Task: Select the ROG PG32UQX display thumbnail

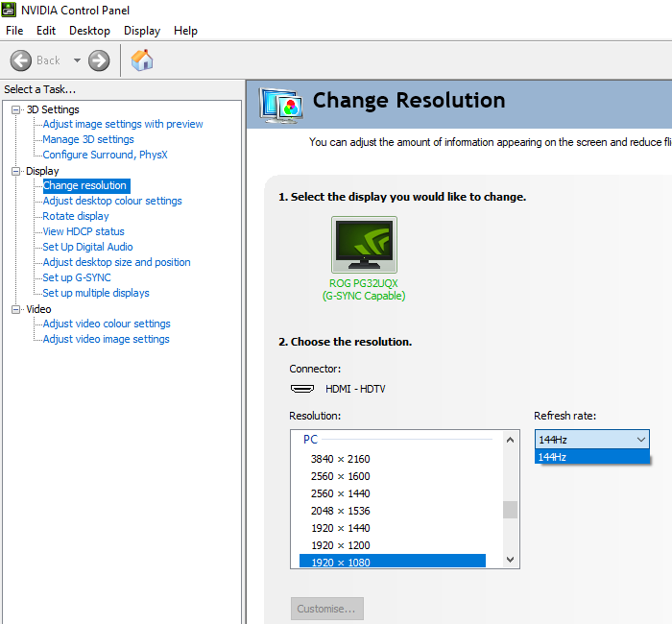Action: tap(364, 245)
